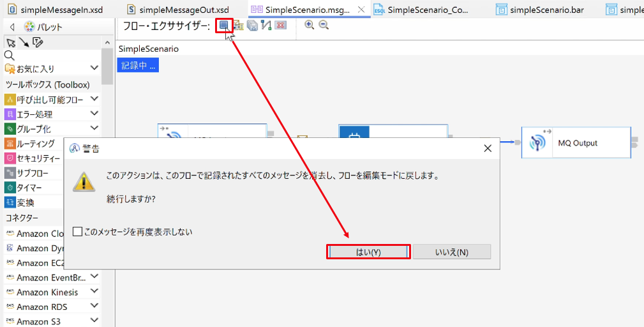Select the connection arrow tool in palette
The height and width of the screenshot is (327, 644).
(x=24, y=42)
